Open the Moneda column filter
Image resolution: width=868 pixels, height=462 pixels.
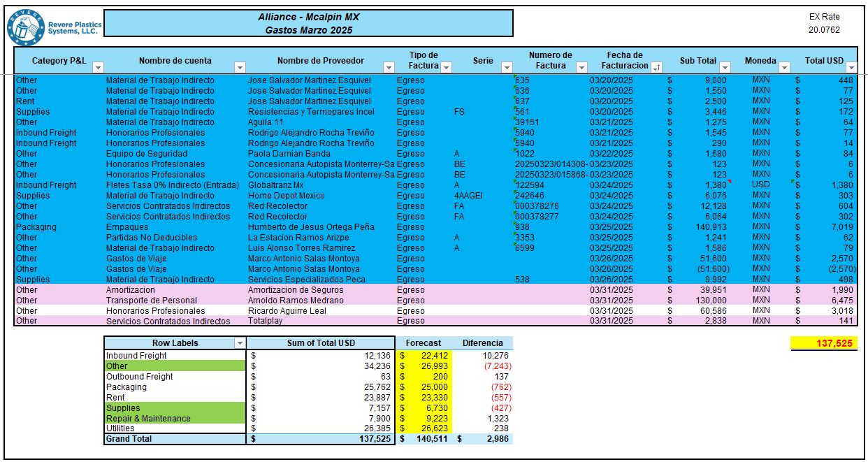click(784, 68)
